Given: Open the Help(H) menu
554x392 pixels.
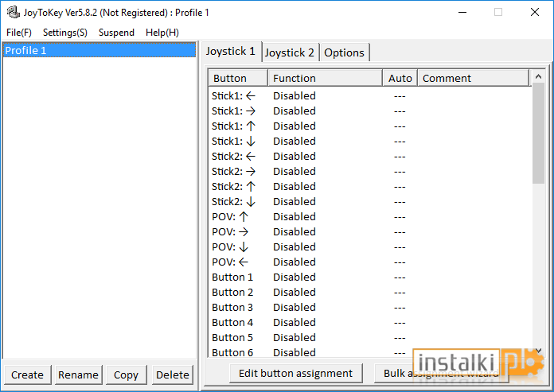Looking at the screenshot, I should 162,33.
